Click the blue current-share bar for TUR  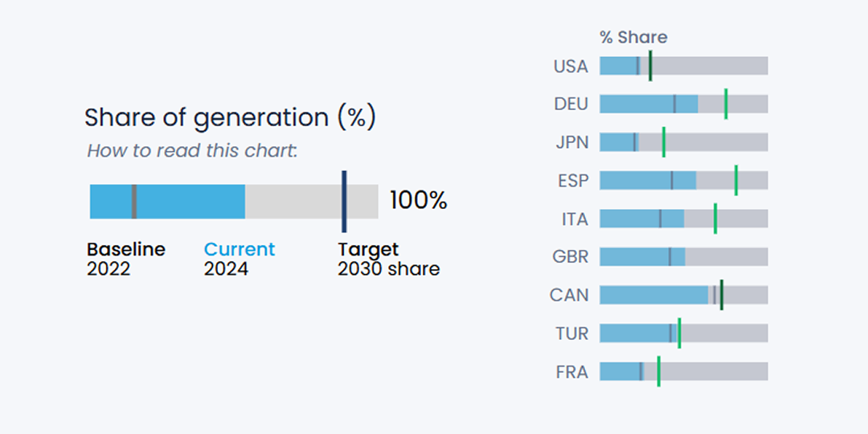[634, 334]
